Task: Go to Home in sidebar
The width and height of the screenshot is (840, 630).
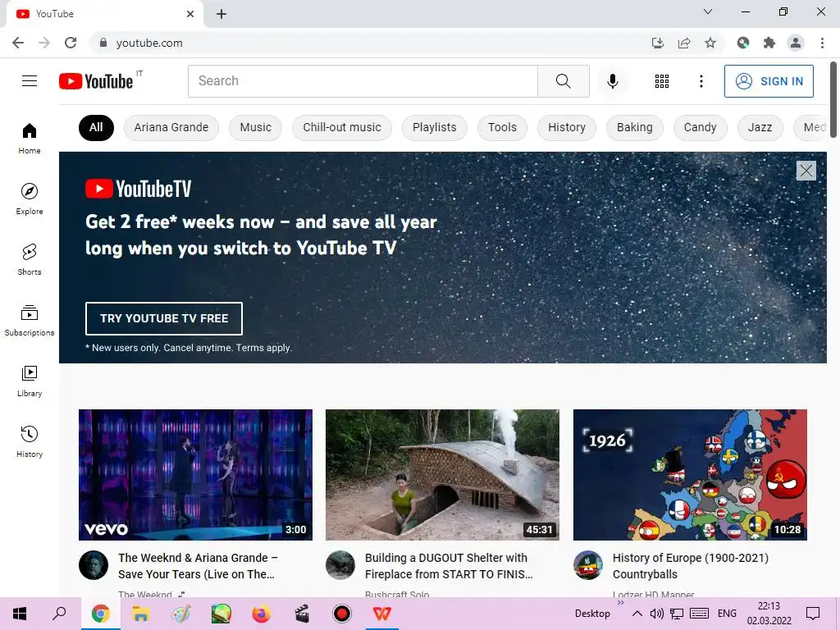Action: click(x=30, y=138)
